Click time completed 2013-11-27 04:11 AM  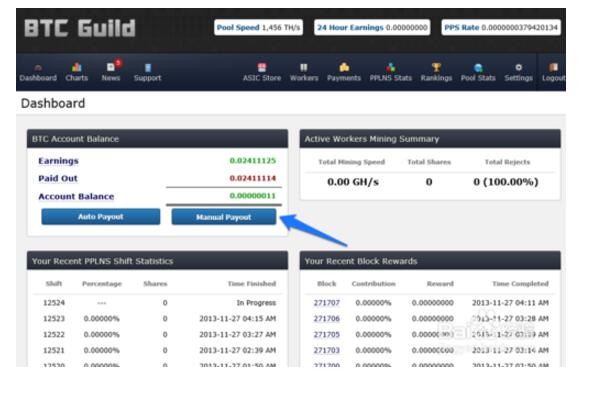510,303
